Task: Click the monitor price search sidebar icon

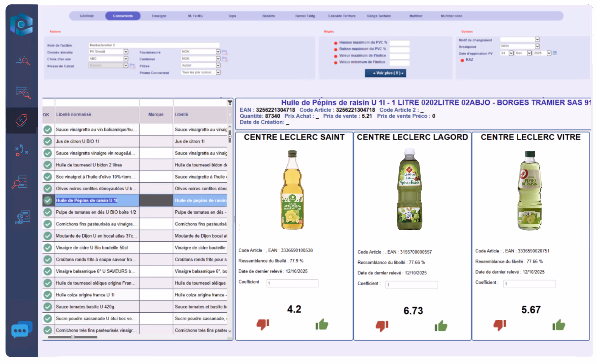Action: pos(22,60)
